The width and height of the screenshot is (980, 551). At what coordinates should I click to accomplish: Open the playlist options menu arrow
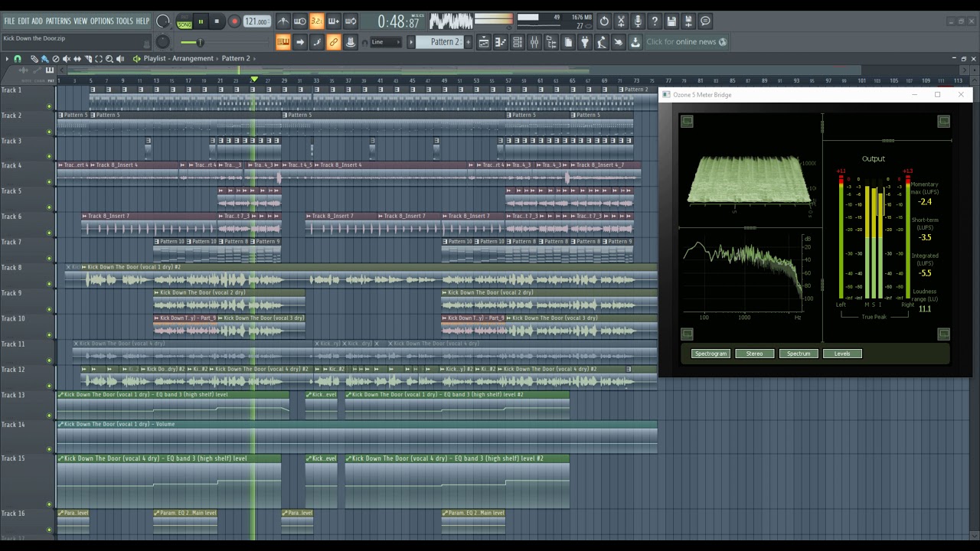coord(7,59)
